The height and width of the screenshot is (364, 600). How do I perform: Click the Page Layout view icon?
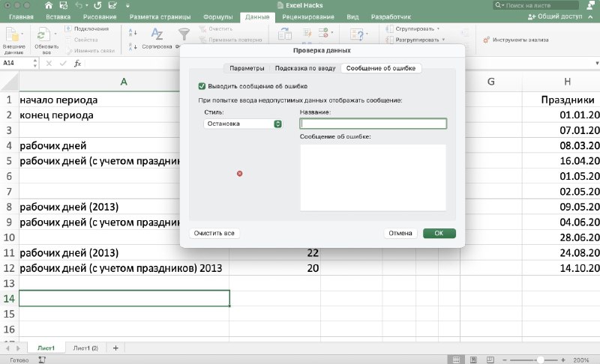coord(473,360)
